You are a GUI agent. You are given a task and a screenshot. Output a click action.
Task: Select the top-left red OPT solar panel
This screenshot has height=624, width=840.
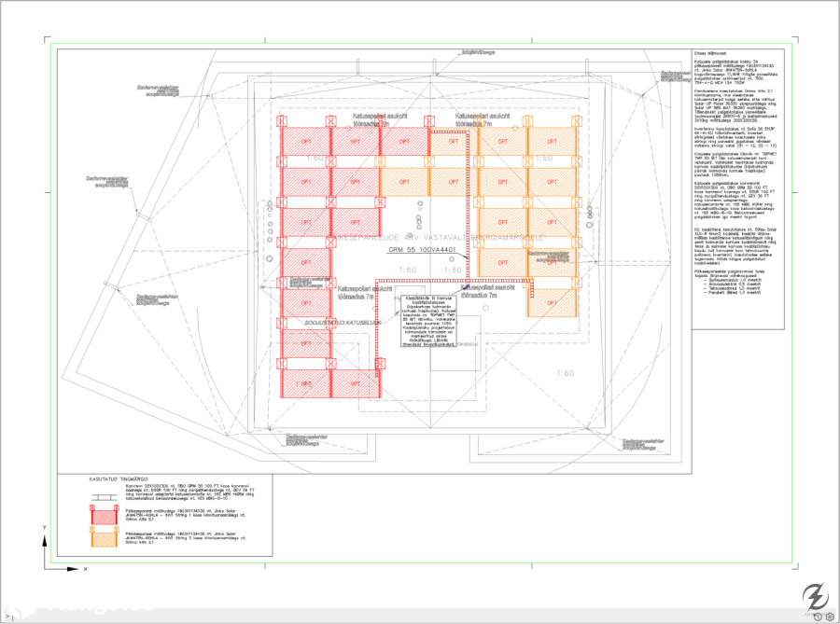[306, 141]
